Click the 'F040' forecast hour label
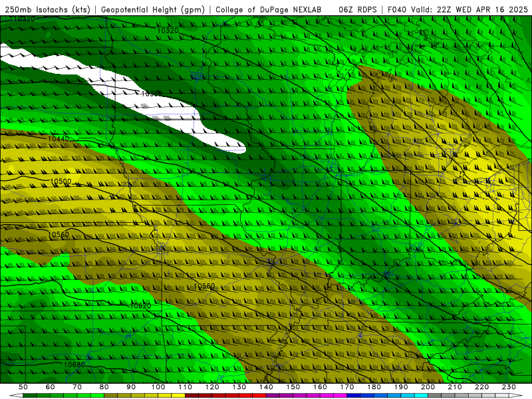Image resolution: width=532 pixels, height=399 pixels. pos(396,9)
